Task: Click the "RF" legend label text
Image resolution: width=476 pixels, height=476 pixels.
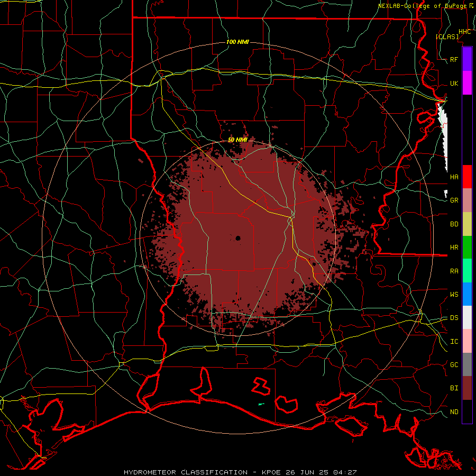Action: click(454, 59)
